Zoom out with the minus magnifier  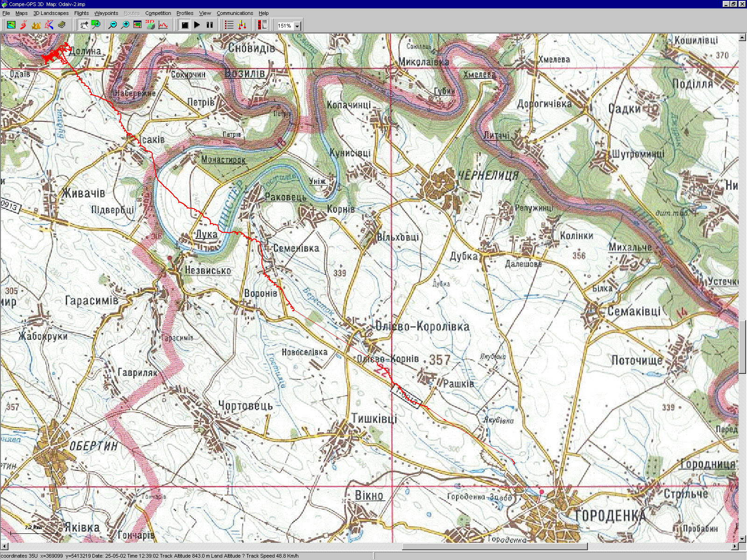pos(113,25)
